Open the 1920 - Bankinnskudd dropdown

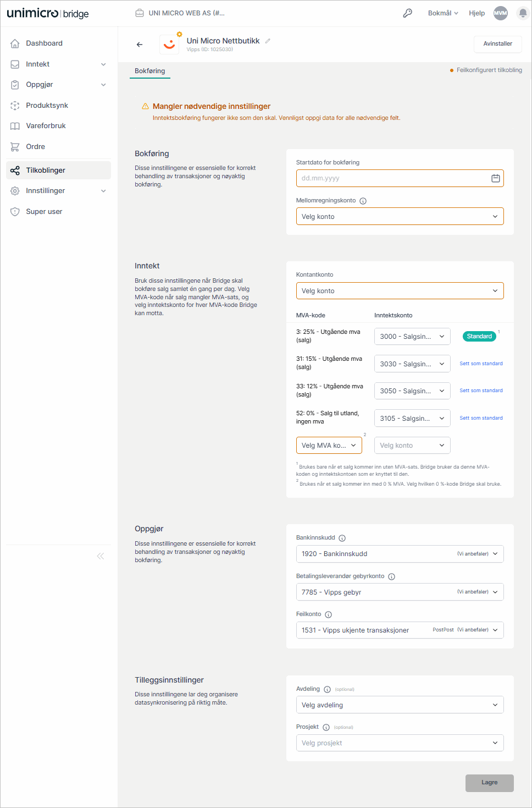pos(400,554)
